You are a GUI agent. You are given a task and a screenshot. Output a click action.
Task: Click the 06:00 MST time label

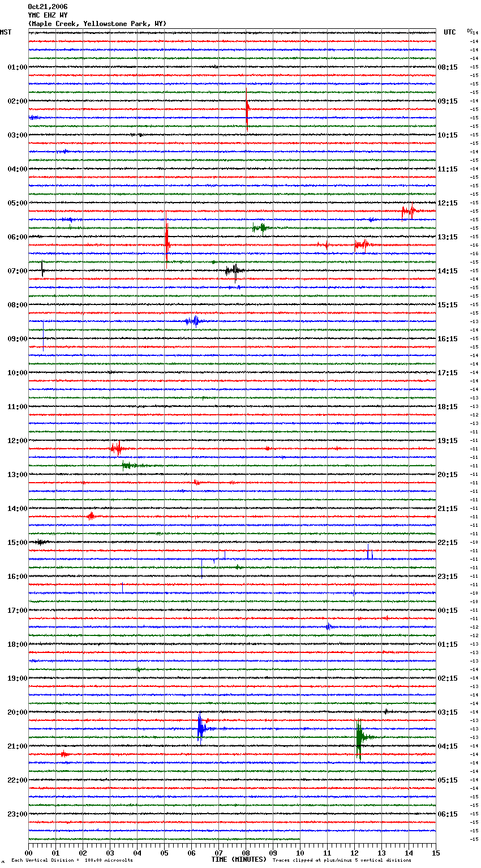18,237
